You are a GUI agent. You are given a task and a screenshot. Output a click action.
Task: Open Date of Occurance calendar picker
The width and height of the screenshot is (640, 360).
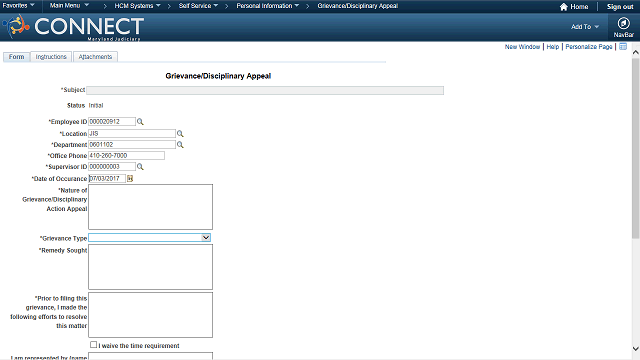pyautogui.click(x=130, y=178)
